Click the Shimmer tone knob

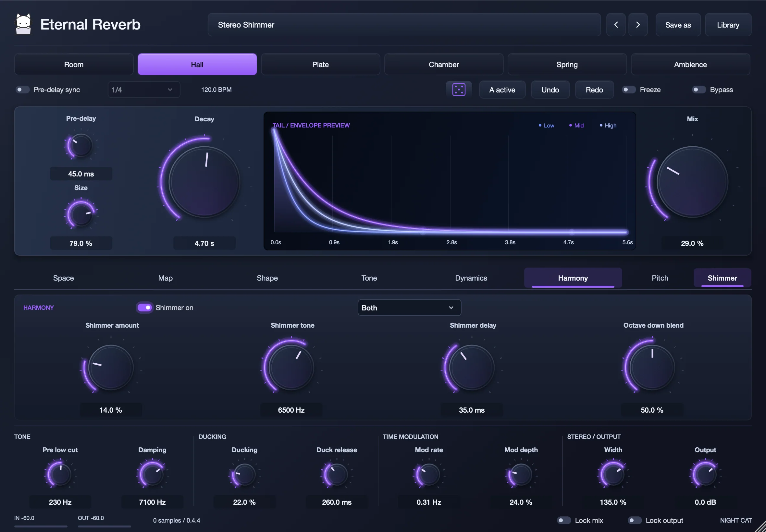point(291,367)
